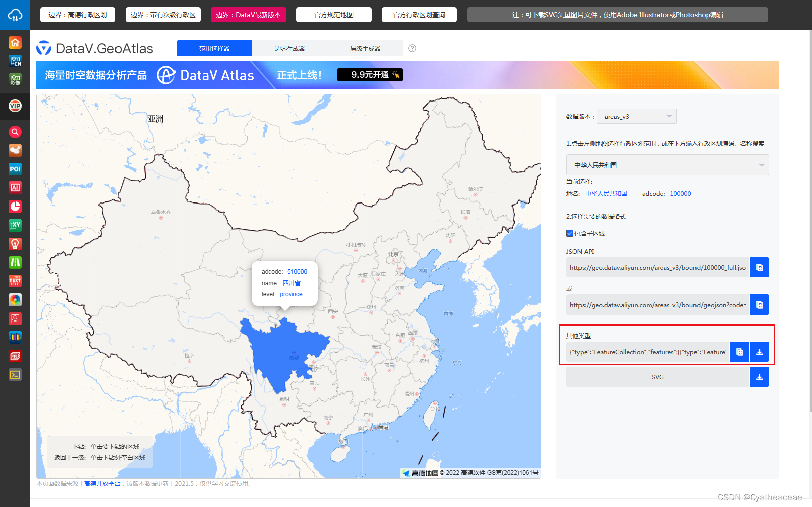Click the 拉萨 city label on map

click(189, 355)
